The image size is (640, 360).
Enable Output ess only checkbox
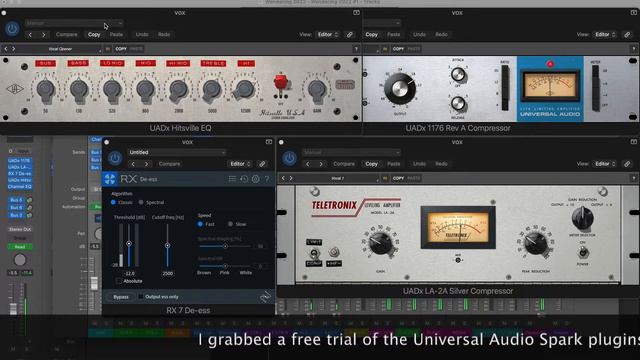point(141,297)
